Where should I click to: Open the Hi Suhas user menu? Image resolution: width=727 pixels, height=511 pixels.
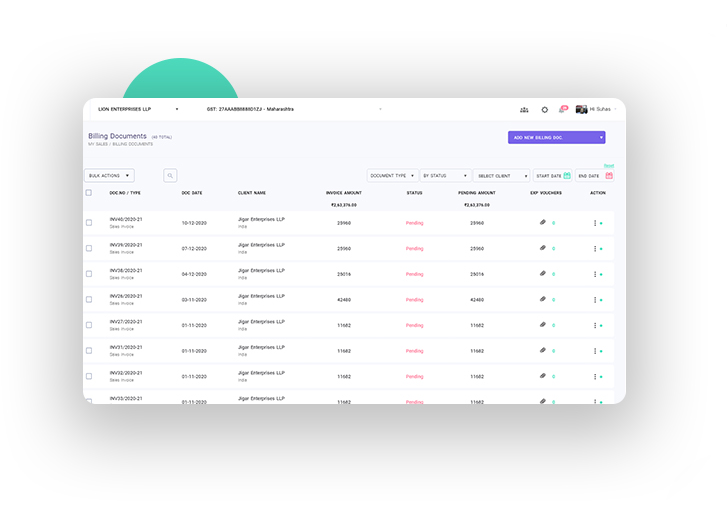coord(597,109)
